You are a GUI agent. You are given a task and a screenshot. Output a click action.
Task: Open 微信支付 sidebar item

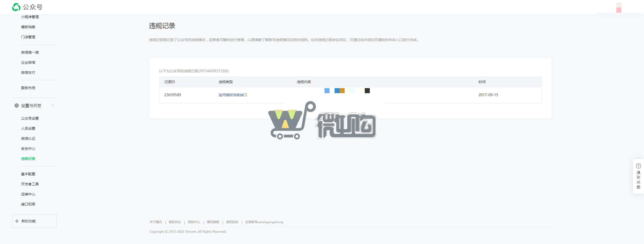coord(28,73)
